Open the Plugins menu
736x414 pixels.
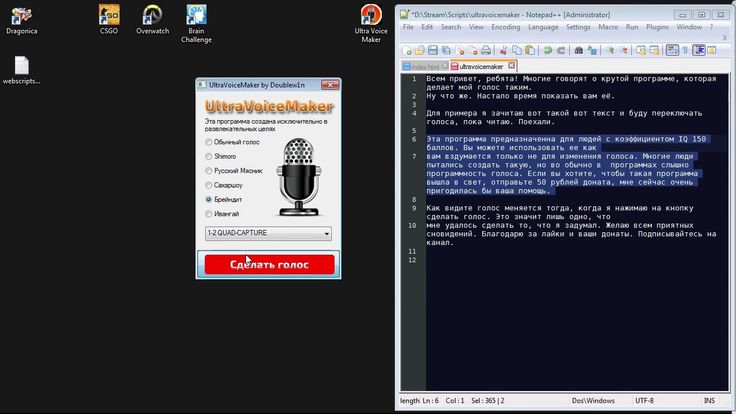pyautogui.click(x=657, y=27)
